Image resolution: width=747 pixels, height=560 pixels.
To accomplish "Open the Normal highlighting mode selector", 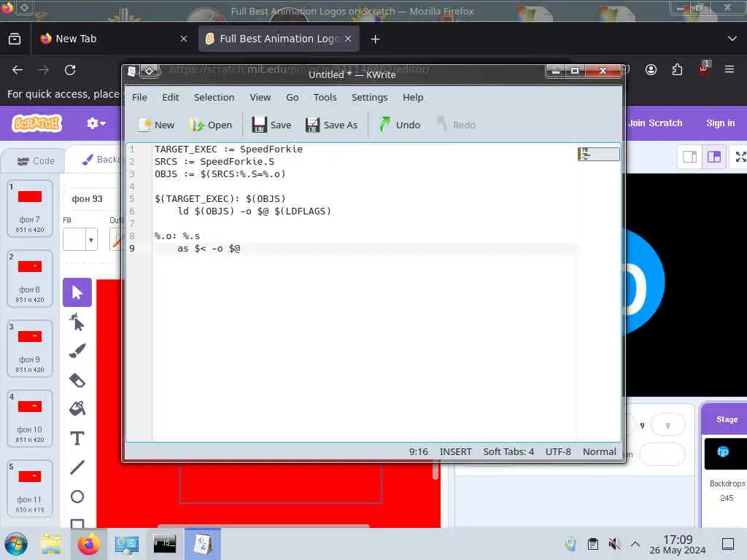I will (600, 451).
